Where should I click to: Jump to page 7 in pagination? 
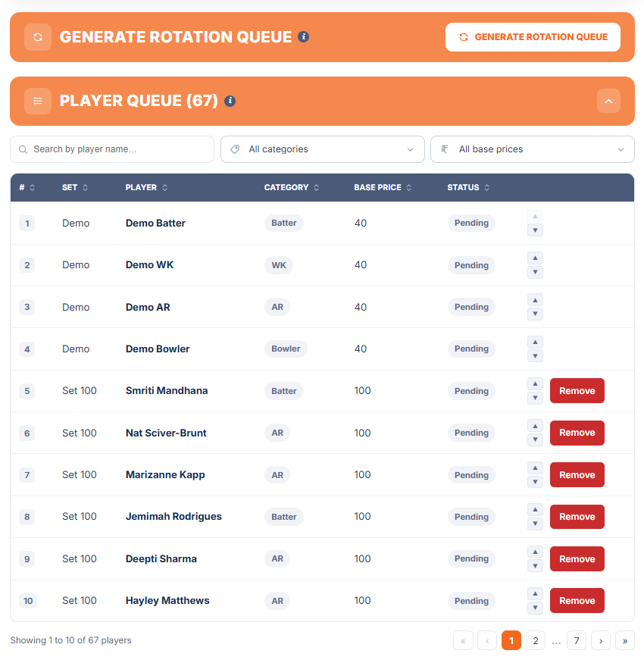(577, 640)
